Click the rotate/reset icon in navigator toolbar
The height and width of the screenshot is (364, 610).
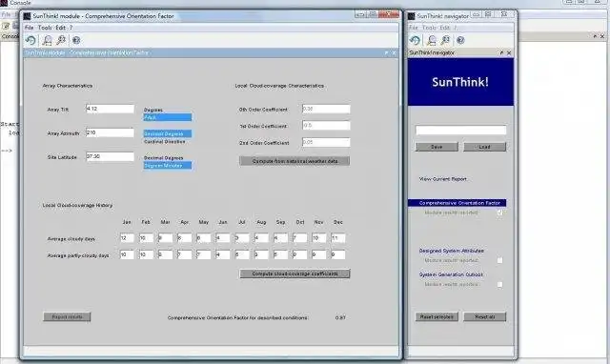[415, 40]
